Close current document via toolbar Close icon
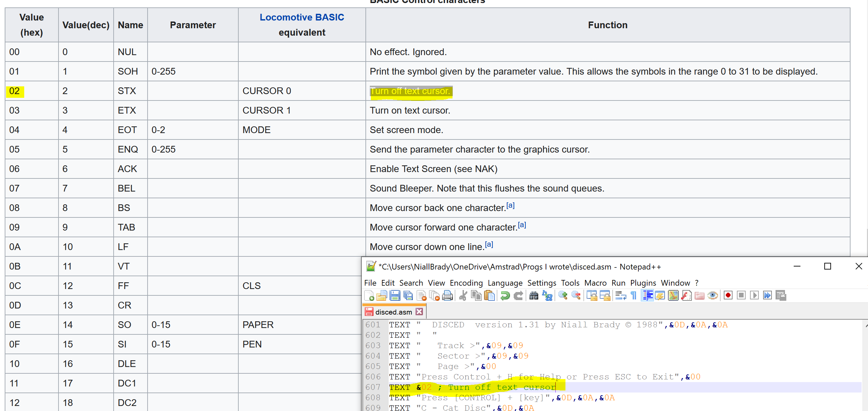 (422, 296)
